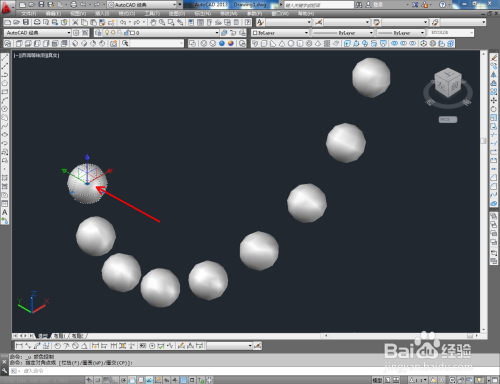This screenshot has height=384, width=500.
Task: Click the Union solids icon in the modeling toolbar
Action: [395, 43]
